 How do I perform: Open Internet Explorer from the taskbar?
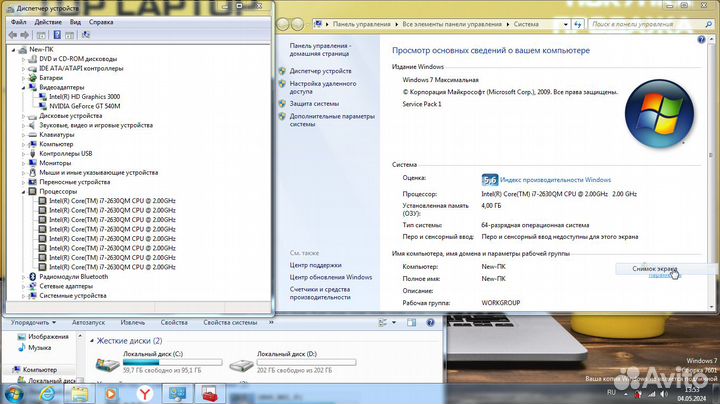[x=47, y=394]
